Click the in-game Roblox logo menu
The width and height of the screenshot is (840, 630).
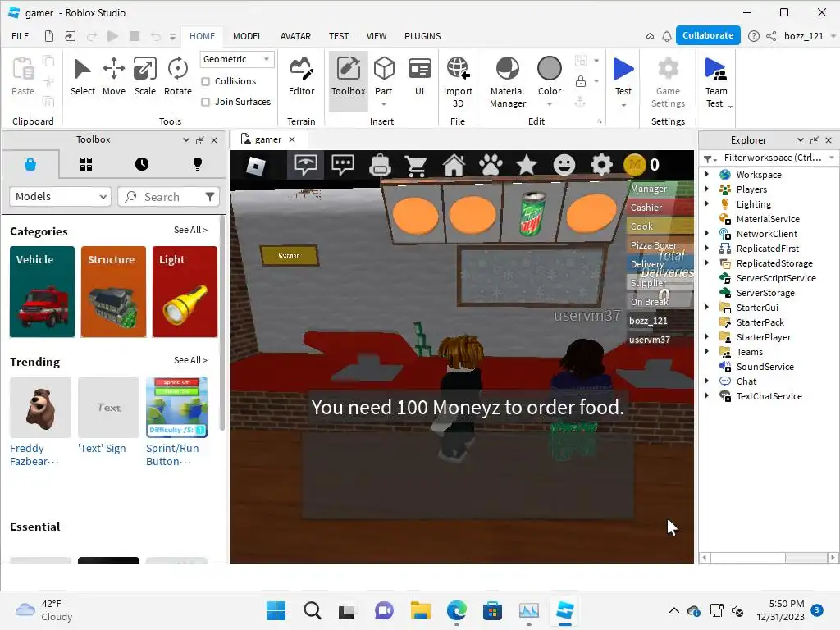coord(256,166)
